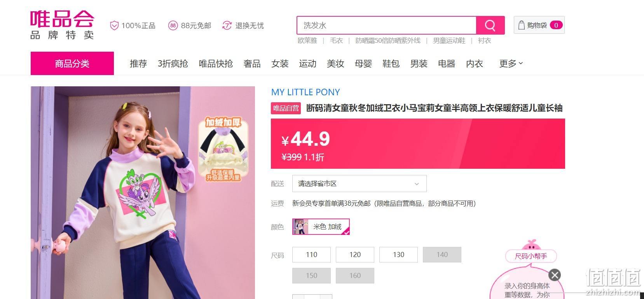The width and height of the screenshot is (644, 299).
Task: Focus the 洗发水 search input field
Action: click(x=386, y=25)
